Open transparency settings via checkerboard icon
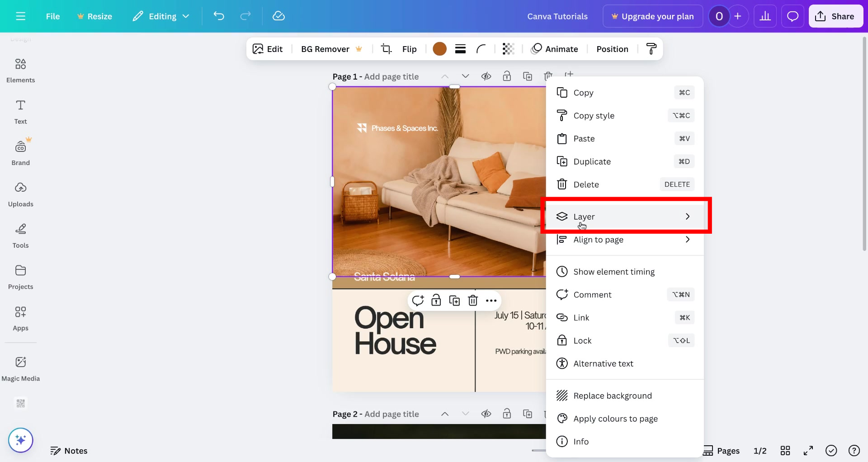The width and height of the screenshot is (868, 462). 508,48
